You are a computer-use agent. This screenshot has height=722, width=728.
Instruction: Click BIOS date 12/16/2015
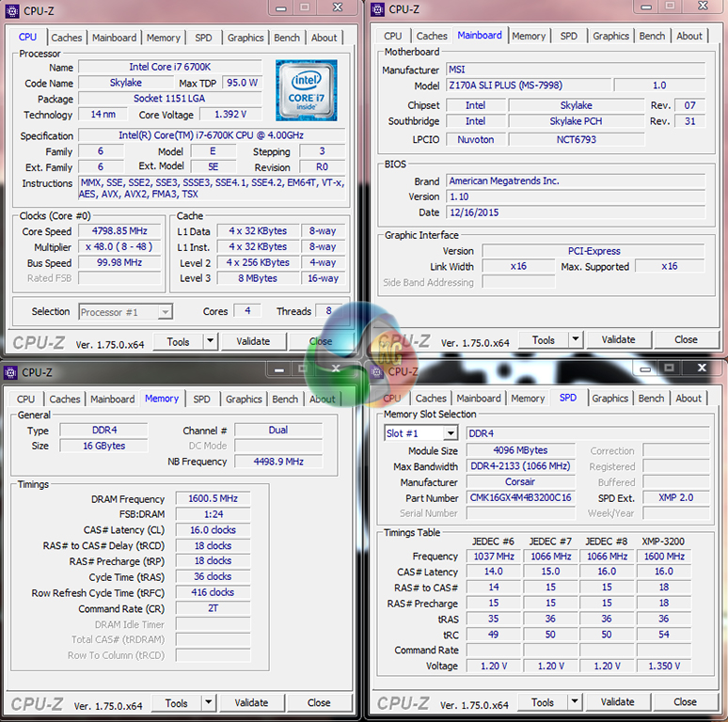click(x=576, y=212)
